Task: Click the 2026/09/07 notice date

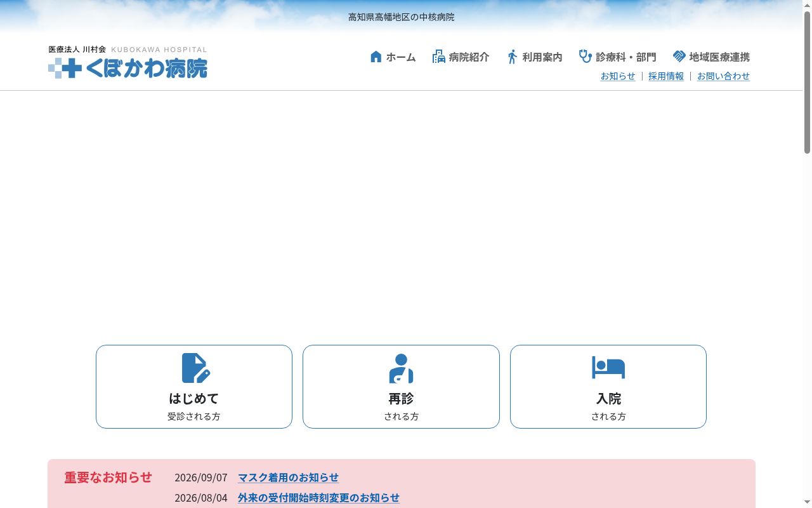Action: click(201, 478)
